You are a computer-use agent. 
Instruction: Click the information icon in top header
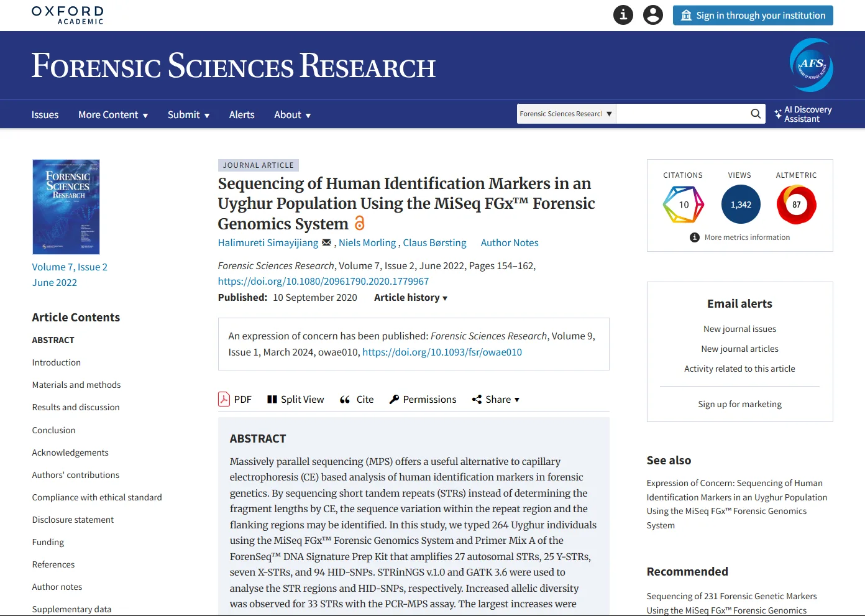623,15
